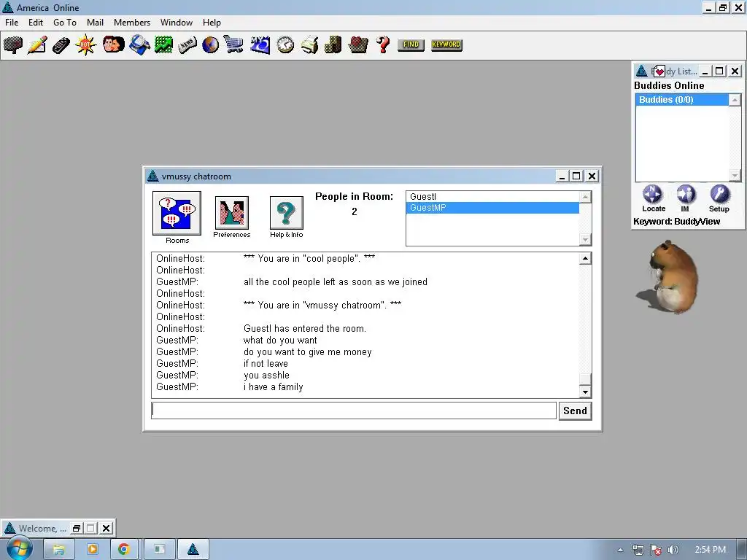
Task: Click the KEYWORD toolbar button
Action: [x=446, y=44]
